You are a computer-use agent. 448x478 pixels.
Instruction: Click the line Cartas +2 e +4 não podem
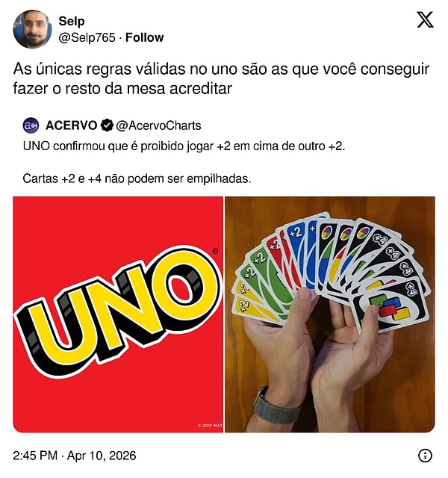[137, 179]
